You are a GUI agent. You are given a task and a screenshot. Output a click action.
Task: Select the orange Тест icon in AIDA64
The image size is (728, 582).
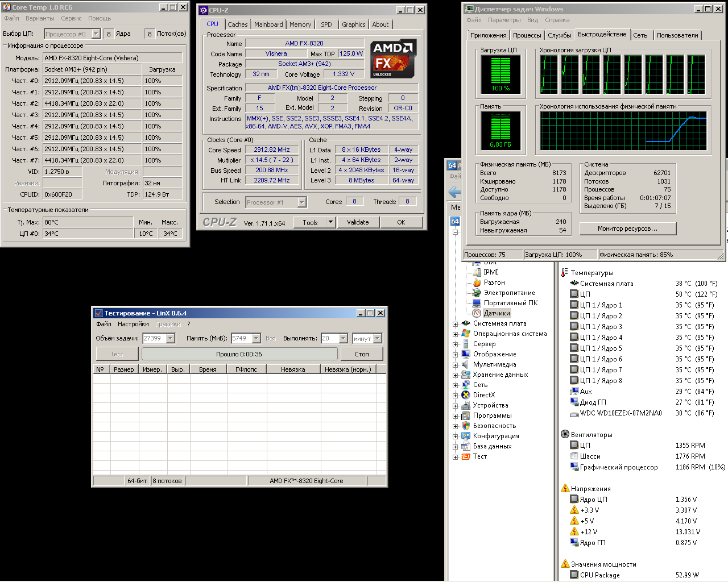(x=466, y=456)
